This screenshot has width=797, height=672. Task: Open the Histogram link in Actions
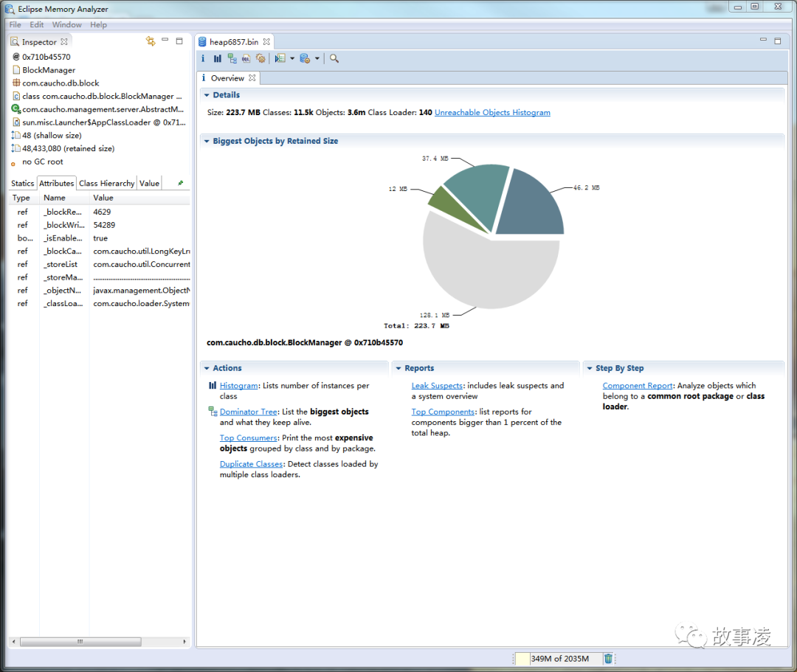(x=238, y=386)
